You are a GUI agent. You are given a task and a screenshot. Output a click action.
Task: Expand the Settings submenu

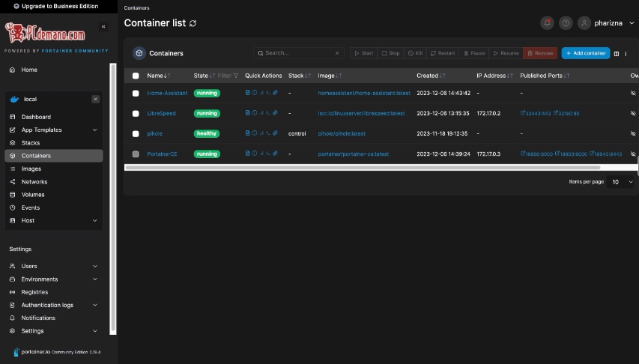coord(95,331)
